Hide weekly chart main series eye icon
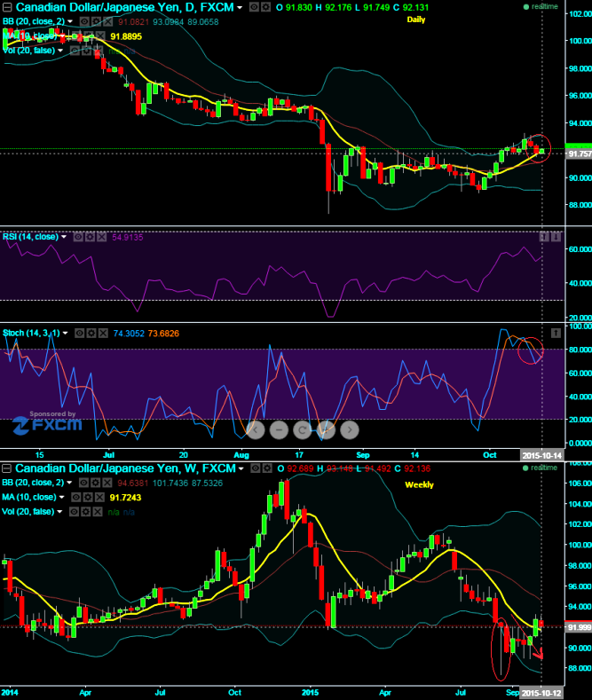Screen dimensions: 592x700 255,468
